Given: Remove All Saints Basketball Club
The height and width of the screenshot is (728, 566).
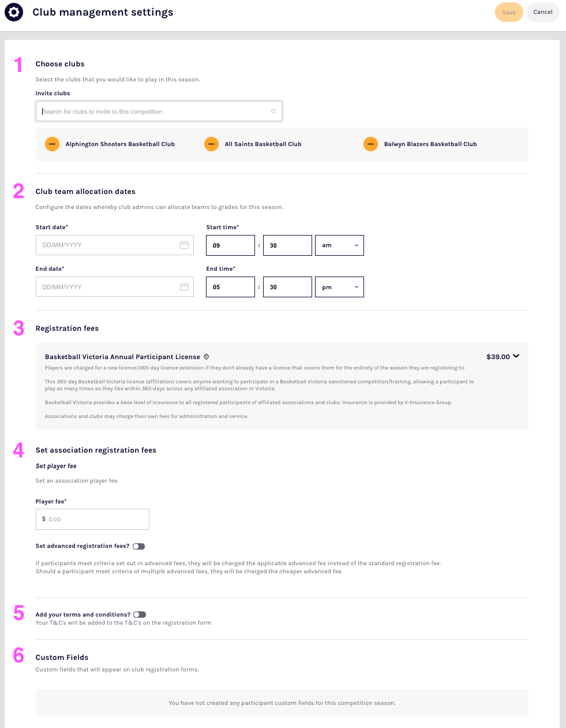Looking at the screenshot, I should pos(212,144).
